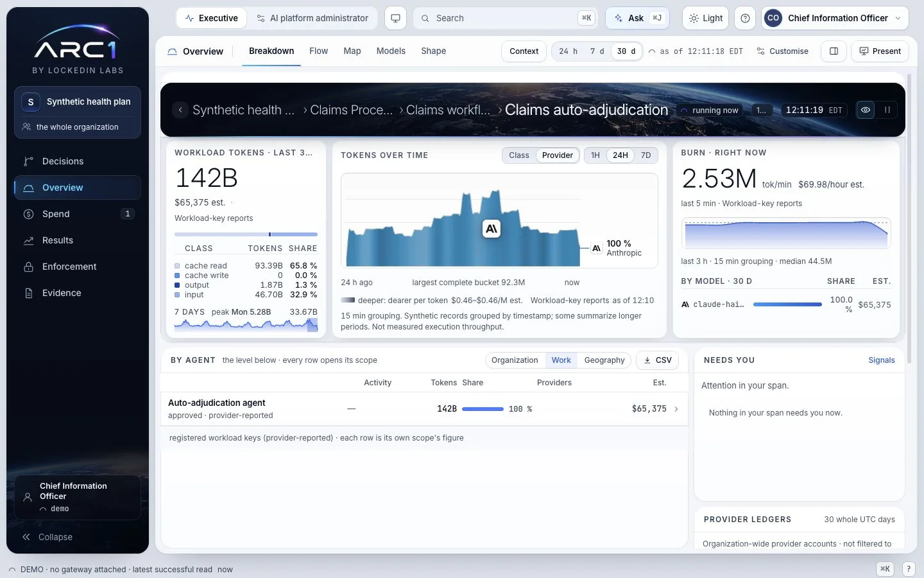This screenshot has height=578, width=924.
Task: Click the Anthropic logo marker on the chart
Action: tap(492, 229)
